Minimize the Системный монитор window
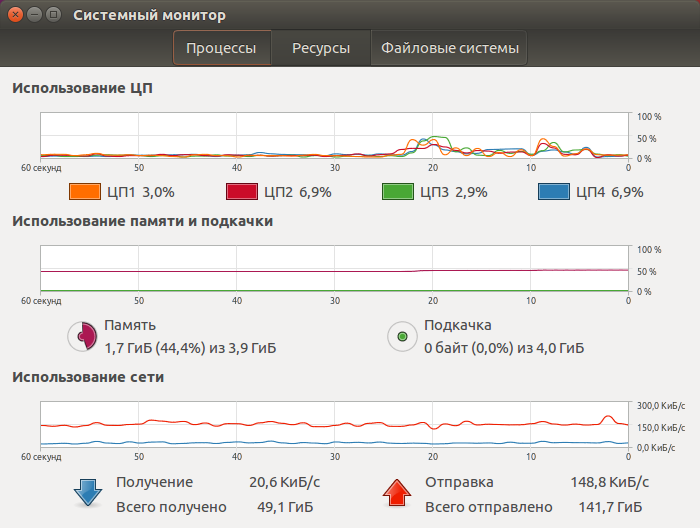 pos(34,15)
